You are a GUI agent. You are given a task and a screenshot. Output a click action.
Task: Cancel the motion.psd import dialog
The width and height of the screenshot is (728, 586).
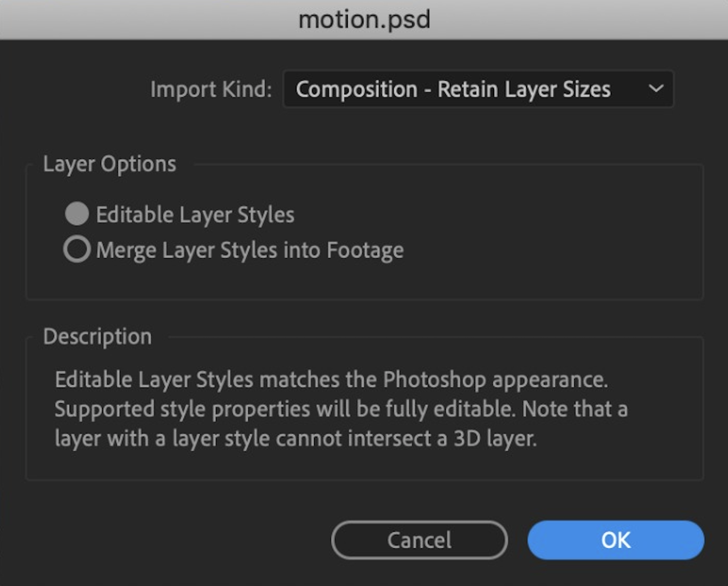419,540
